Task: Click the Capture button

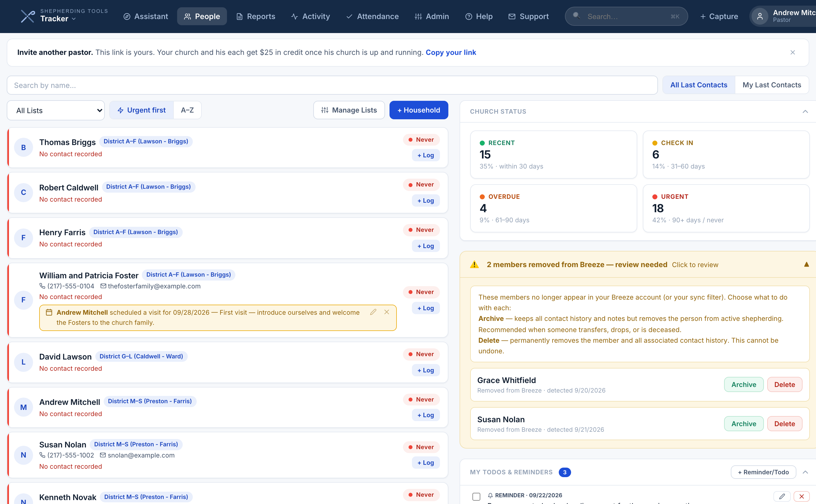Action: click(x=719, y=16)
